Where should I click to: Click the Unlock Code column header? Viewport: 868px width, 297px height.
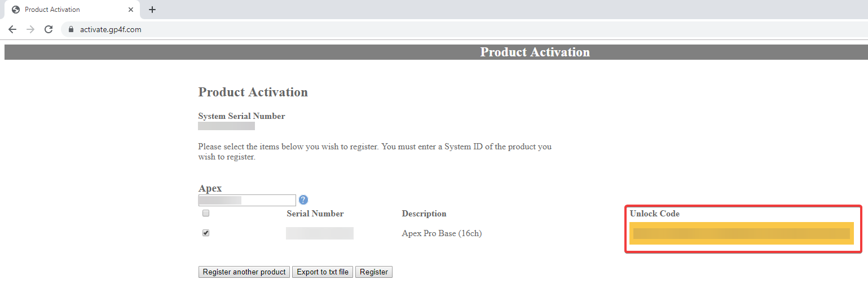(x=655, y=214)
